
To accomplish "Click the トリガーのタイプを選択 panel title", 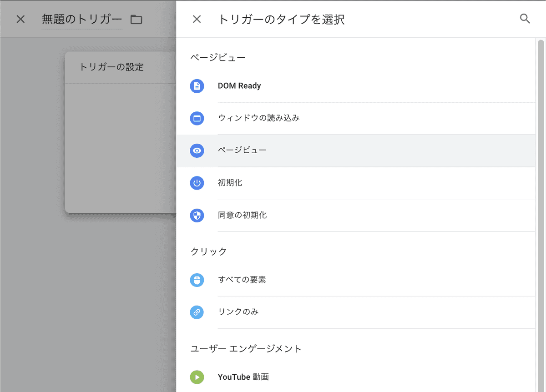I will pos(281,20).
